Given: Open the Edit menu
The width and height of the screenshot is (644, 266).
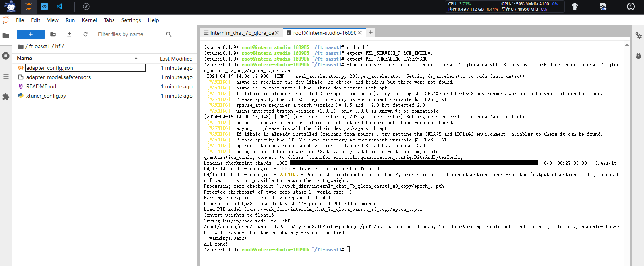Looking at the screenshot, I should tap(35, 20).
